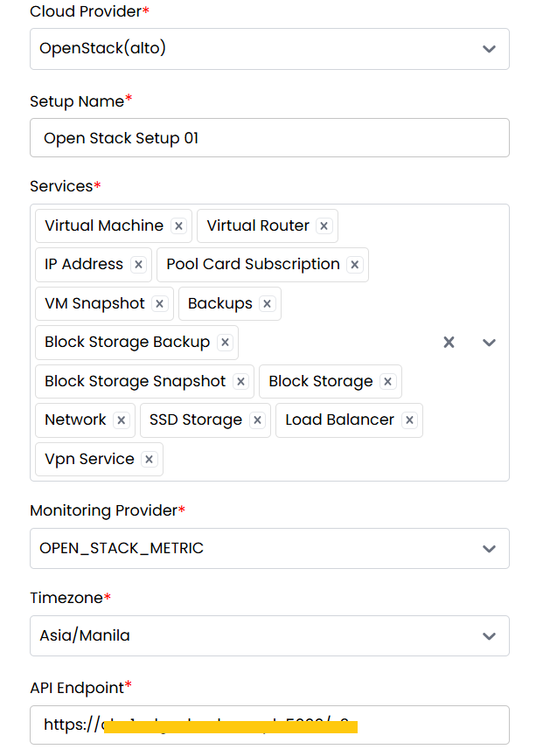This screenshot has width=543, height=756.
Task: Remove the IP Address service chip
Action: tap(137, 264)
